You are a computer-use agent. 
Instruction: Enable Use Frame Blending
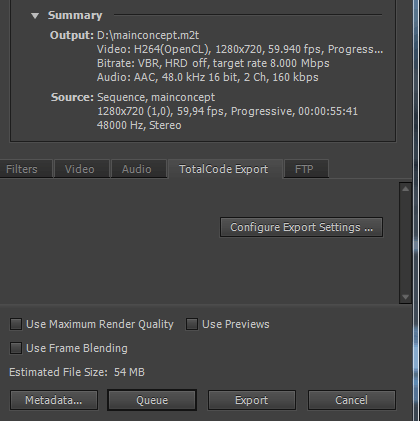pyautogui.click(x=16, y=348)
